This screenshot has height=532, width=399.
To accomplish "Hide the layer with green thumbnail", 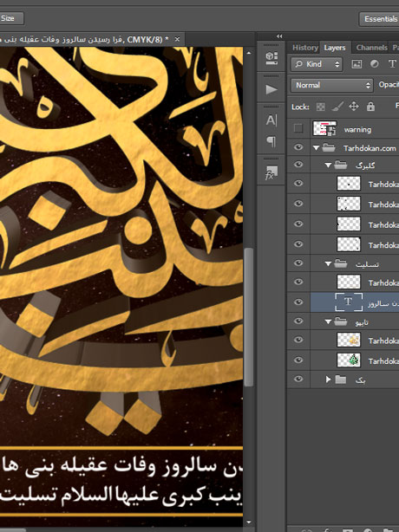I will (x=298, y=360).
